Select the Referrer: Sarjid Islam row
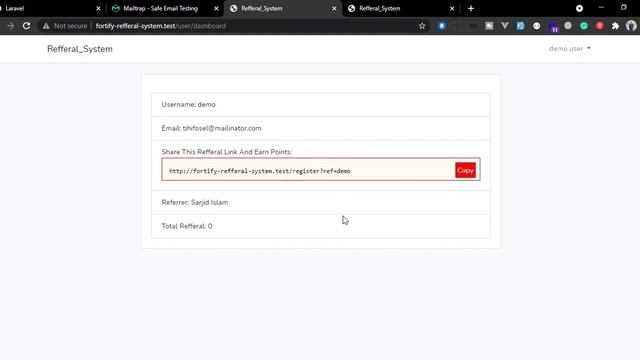Image resolution: width=640 pixels, height=360 pixels. coord(321,202)
